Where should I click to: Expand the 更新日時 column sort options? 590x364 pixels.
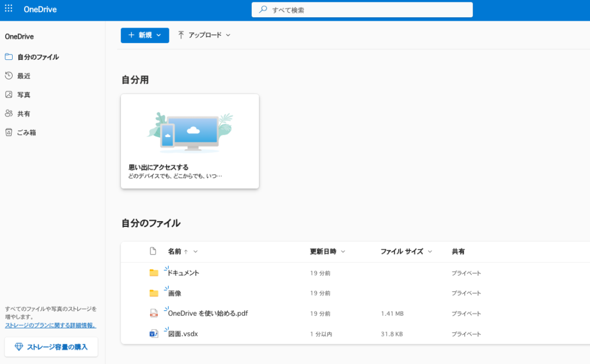[327, 252]
